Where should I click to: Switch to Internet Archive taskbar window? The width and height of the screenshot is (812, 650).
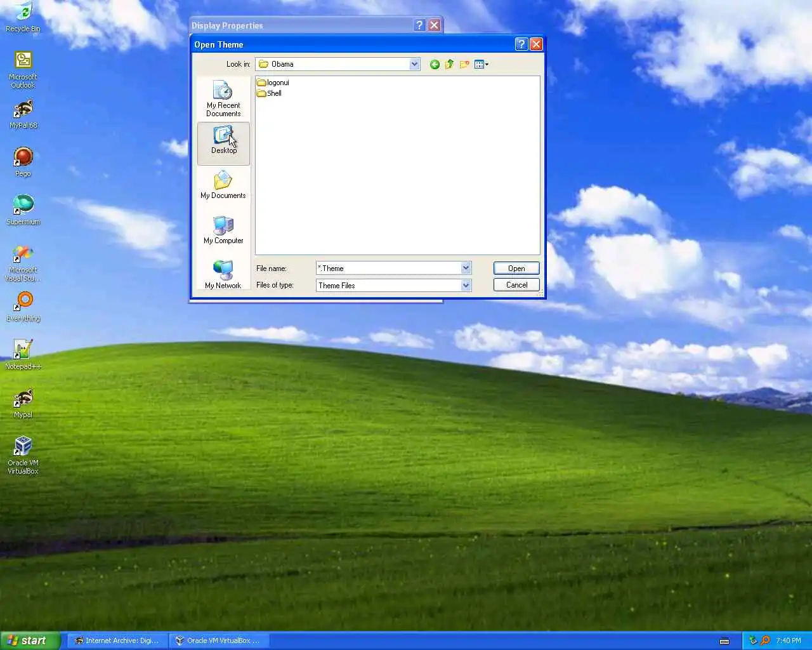[x=119, y=640]
